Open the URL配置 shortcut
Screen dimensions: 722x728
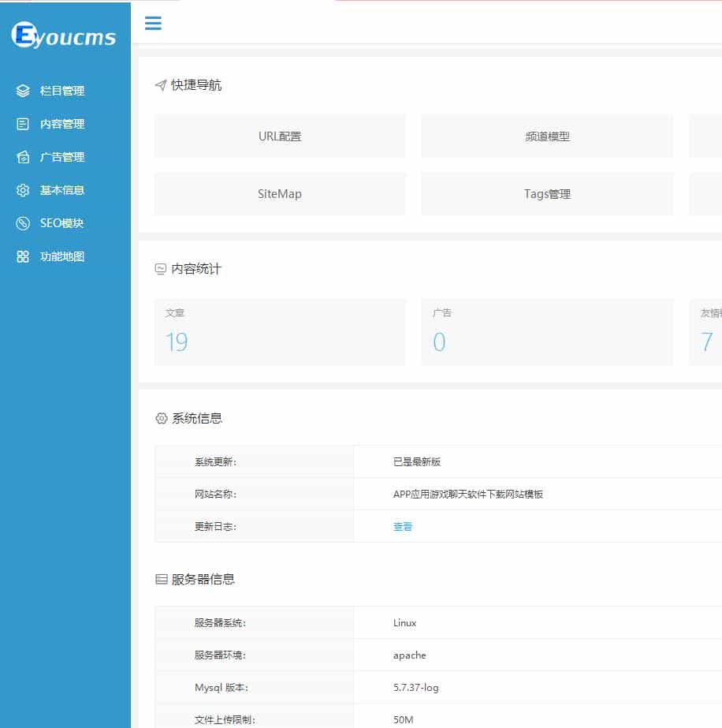280,136
